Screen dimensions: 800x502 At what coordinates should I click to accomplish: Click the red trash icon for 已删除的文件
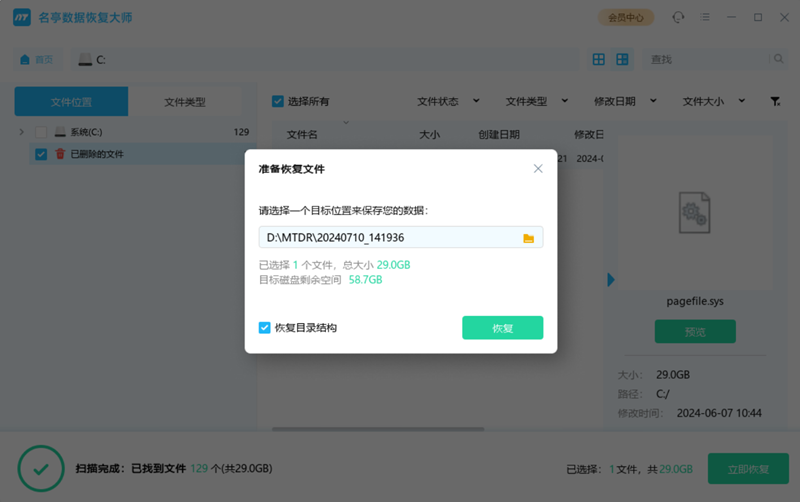[x=60, y=154]
